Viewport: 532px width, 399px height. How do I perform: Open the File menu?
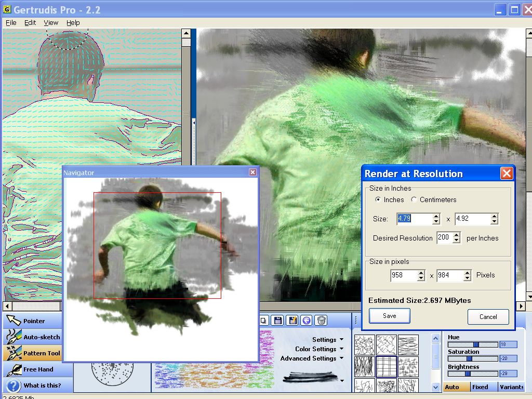(x=11, y=22)
